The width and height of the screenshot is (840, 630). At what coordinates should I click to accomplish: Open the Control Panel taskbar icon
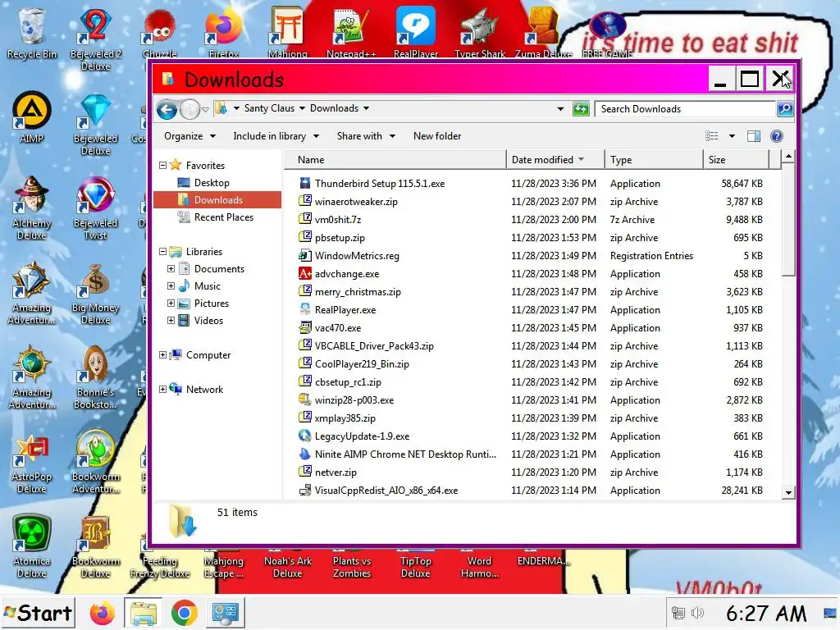225,614
